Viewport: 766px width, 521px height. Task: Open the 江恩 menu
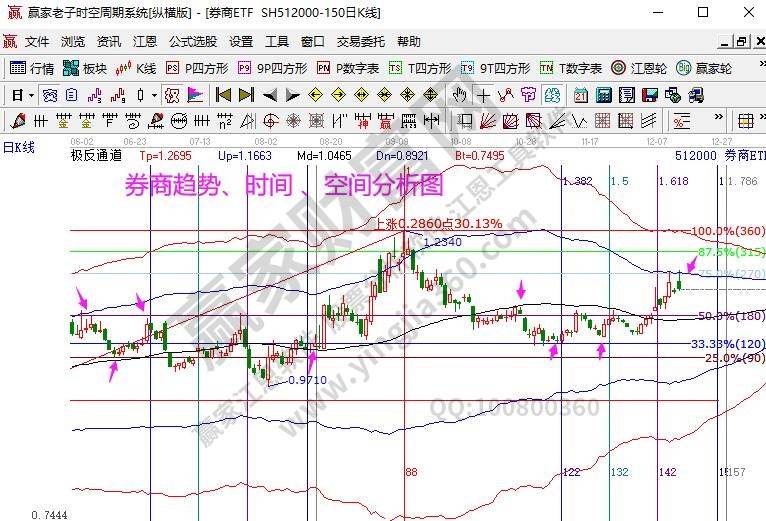(145, 42)
